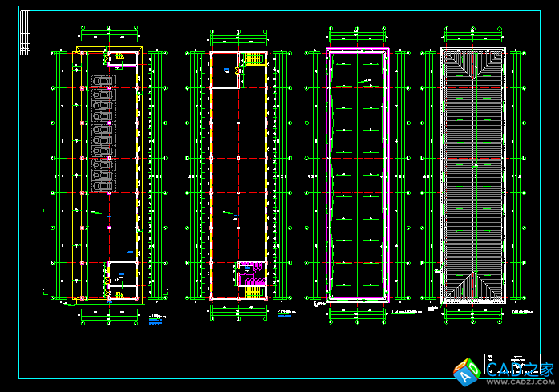Click the hatched roof area of the fourth plan
This screenshot has width=559, height=392.
(473, 176)
